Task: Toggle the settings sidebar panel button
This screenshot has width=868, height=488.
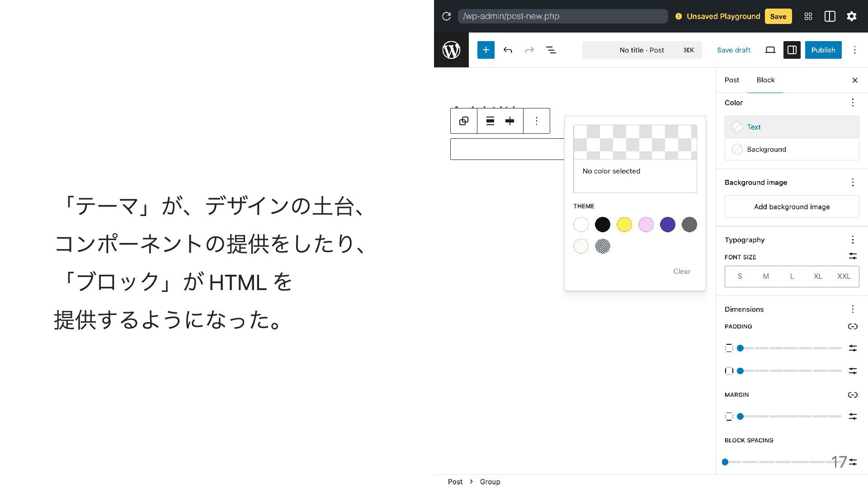Action: point(792,50)
